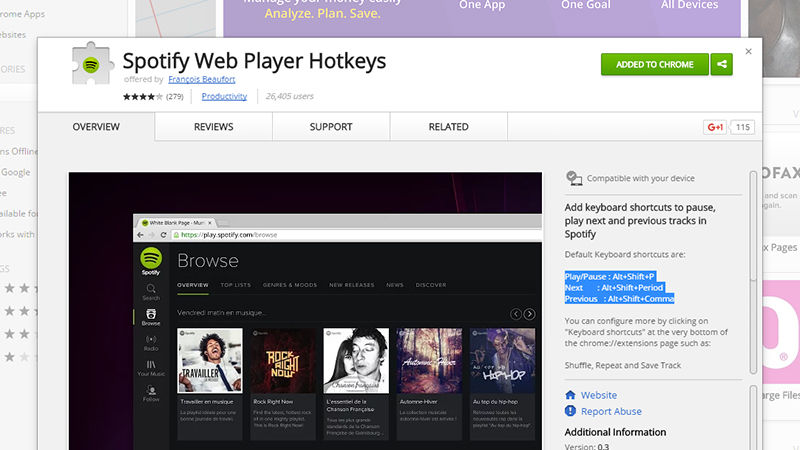Click the G+1 button

715,127
